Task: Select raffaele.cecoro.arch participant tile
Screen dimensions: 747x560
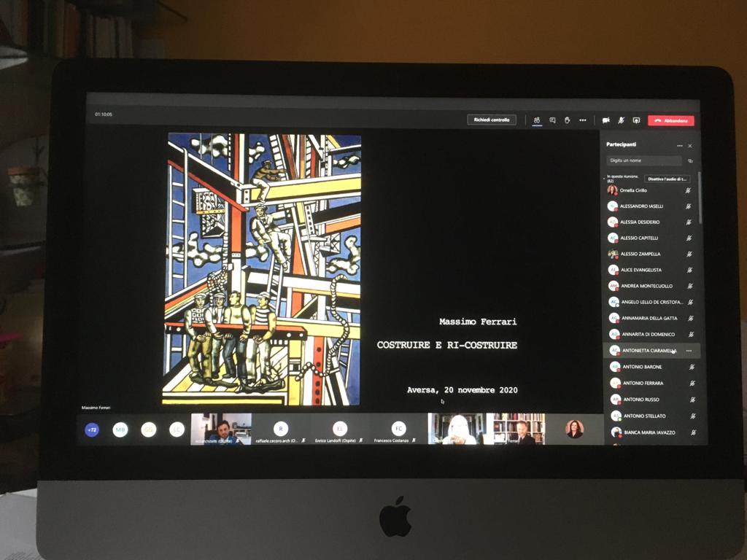Action: point(281,430)
